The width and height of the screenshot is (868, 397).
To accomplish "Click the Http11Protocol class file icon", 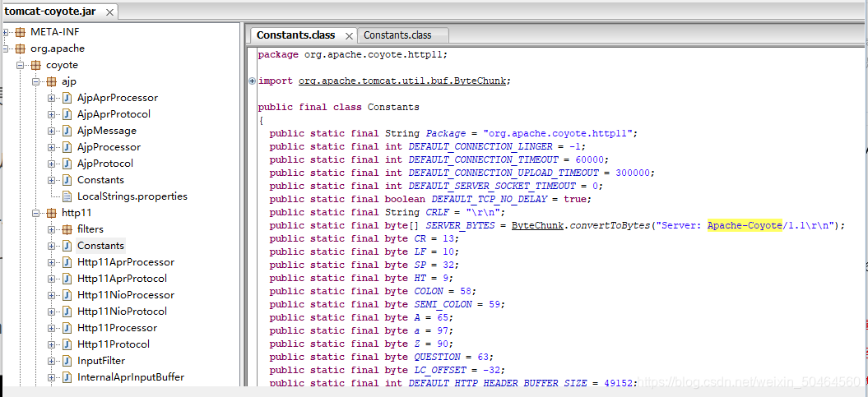I will pyautogui.click(x=67, y=344).
